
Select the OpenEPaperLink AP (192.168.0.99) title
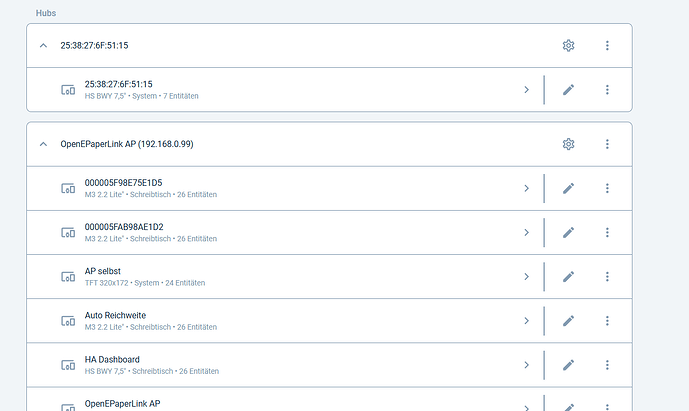click(127, 144)
